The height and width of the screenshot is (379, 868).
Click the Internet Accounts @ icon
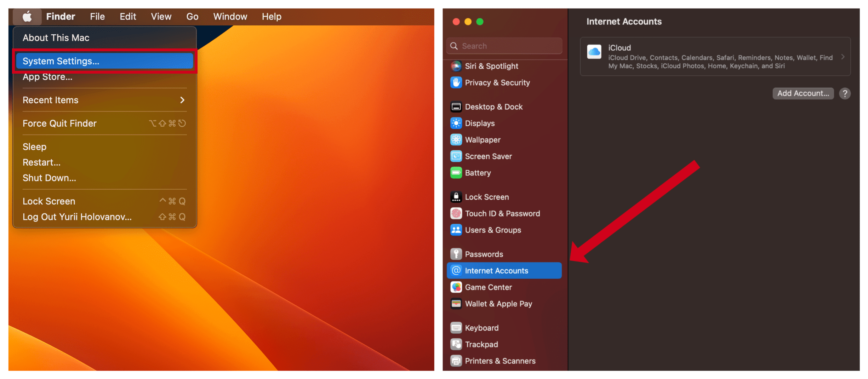(x=456, y=271)
